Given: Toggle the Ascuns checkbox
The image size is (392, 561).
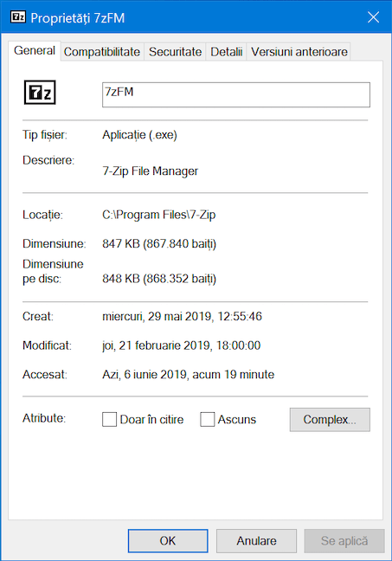Looking at the screenshot, I should [x=208, y=419].
